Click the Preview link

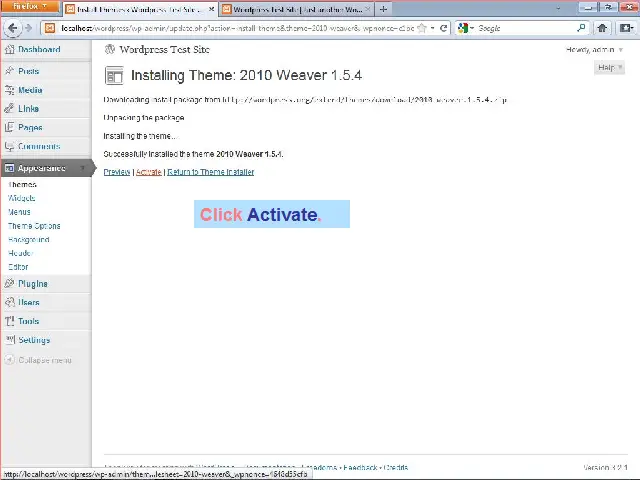pos(117,172)
